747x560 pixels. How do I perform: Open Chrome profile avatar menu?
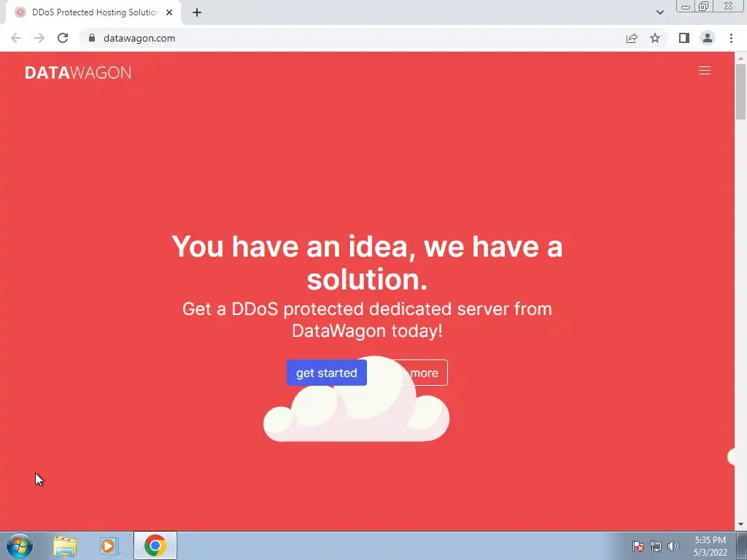tap(708, 38)
